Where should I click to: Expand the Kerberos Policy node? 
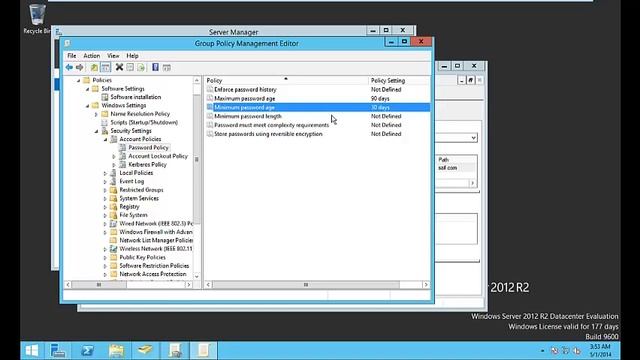pyautogui.click(x=114, y=165)
